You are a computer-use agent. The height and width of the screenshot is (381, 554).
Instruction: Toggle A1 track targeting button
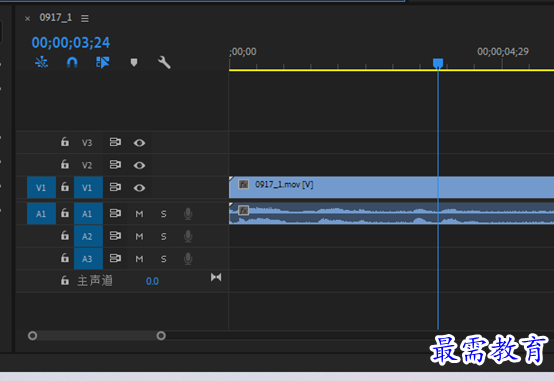(88, 214)
